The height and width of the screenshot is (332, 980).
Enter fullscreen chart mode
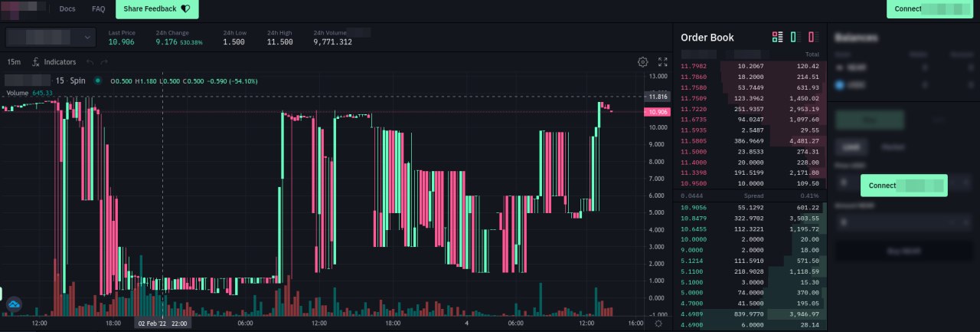pyautogui.click(x=663, y=62)
